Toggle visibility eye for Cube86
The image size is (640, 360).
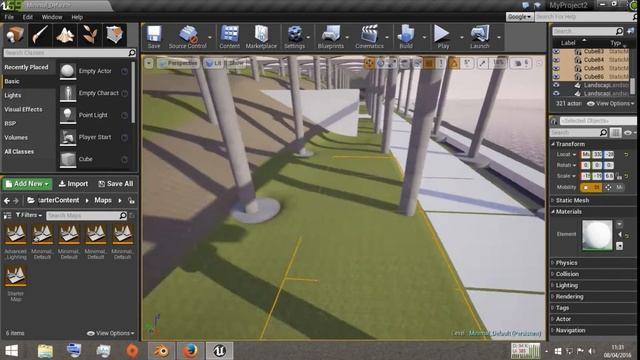(556, 76)
